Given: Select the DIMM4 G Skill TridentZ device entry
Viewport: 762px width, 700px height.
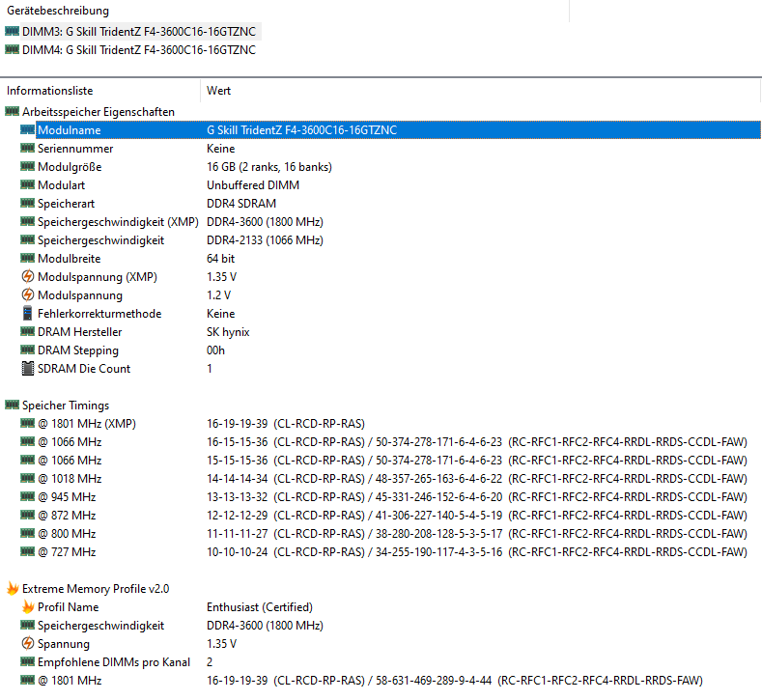Looking at the screenshot, I should (138, 50).
